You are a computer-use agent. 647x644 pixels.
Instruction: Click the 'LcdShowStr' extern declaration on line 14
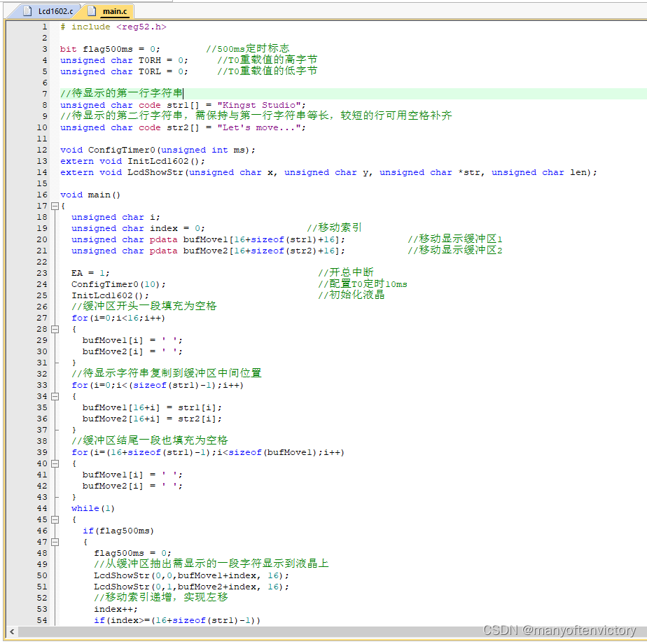pos(328,172)
